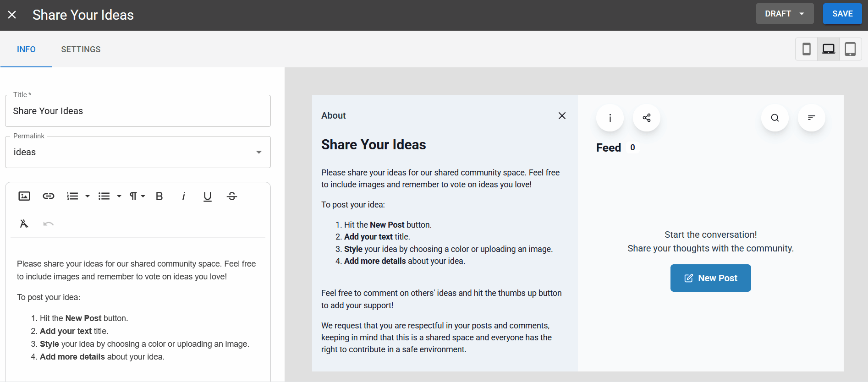Click into the description editor text
This screenshot has width=868, height=382.
138,310
